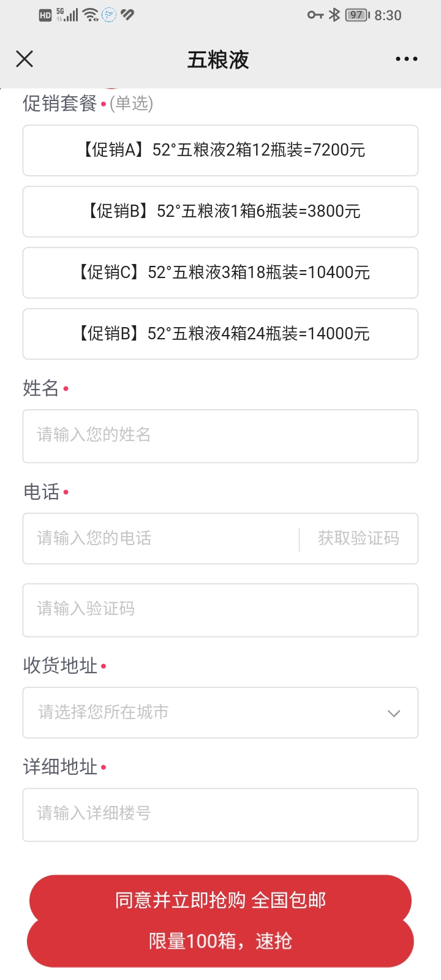441x980 pixels.
Task: Tap the Bluetooth status icon
Action: (x=334, y=15)
